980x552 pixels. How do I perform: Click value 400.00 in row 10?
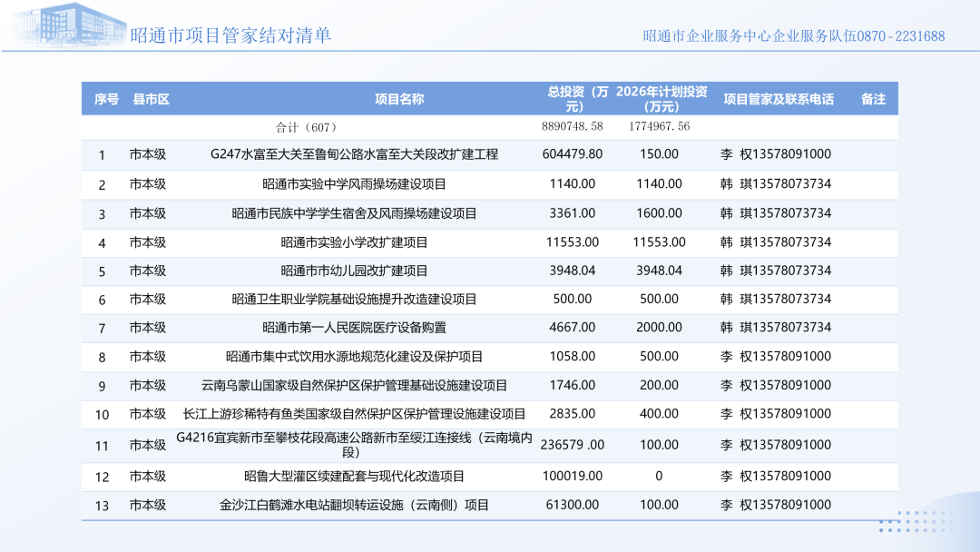tap(660, 414)
